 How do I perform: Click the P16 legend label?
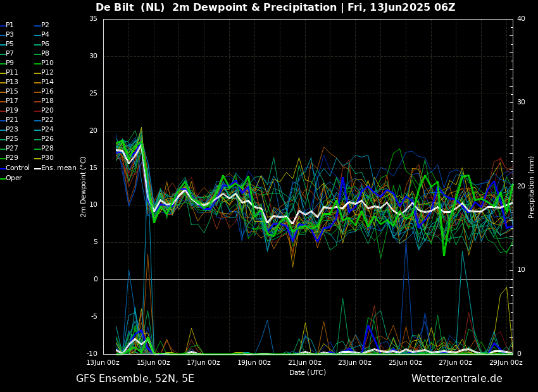tap(47, 92)
